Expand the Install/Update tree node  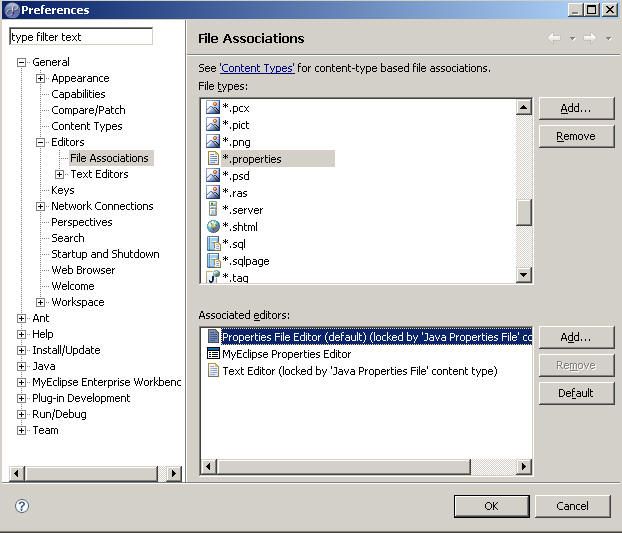pyautogui.click(x=21, y=350)
